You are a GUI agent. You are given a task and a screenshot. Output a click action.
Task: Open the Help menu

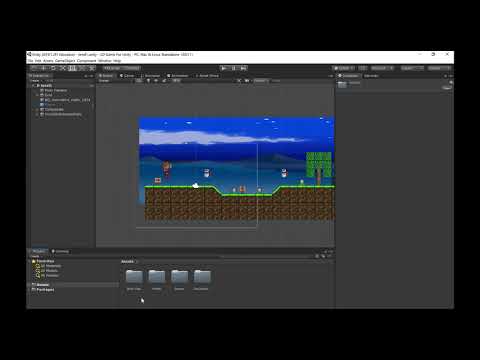[x=117, y=61]
